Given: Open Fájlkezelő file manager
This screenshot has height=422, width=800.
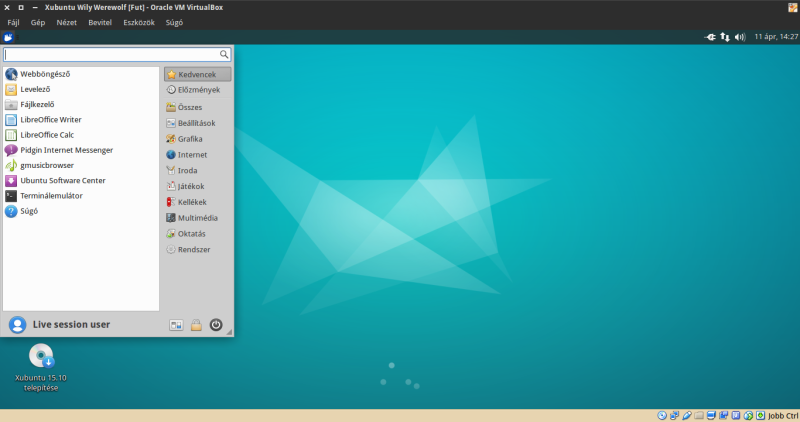Looking at the screenshot, I should pos(81,105).
